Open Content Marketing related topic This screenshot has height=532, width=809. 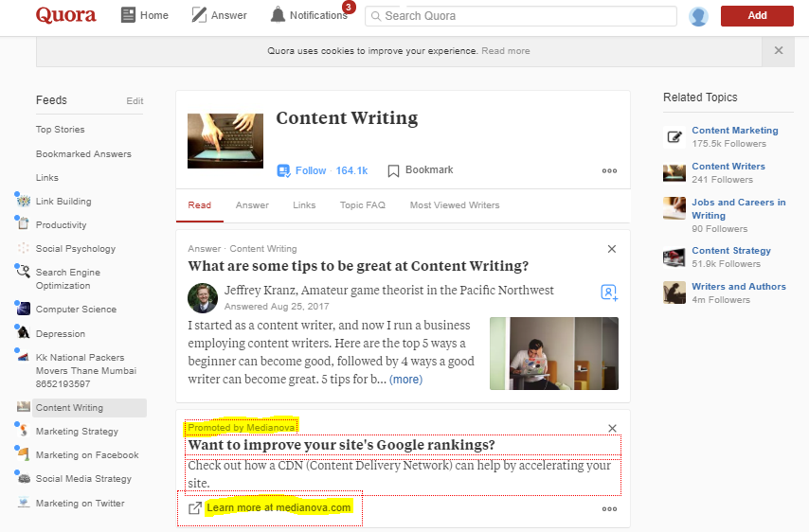click(735, 131)
